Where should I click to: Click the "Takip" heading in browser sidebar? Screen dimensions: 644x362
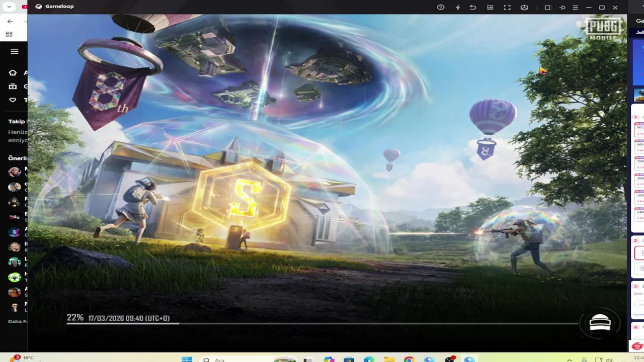pos(17,122)
